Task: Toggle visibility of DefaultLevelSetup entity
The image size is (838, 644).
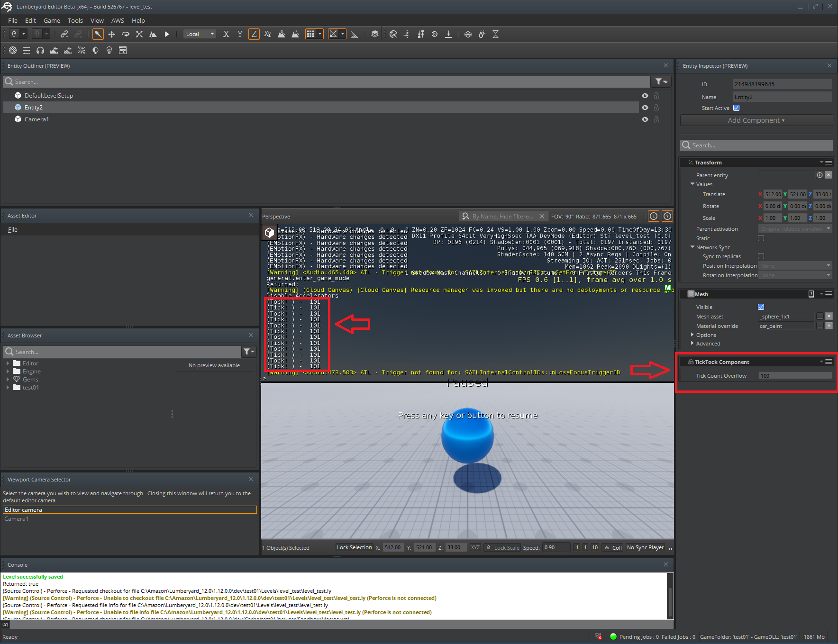Action: [645, 96]
